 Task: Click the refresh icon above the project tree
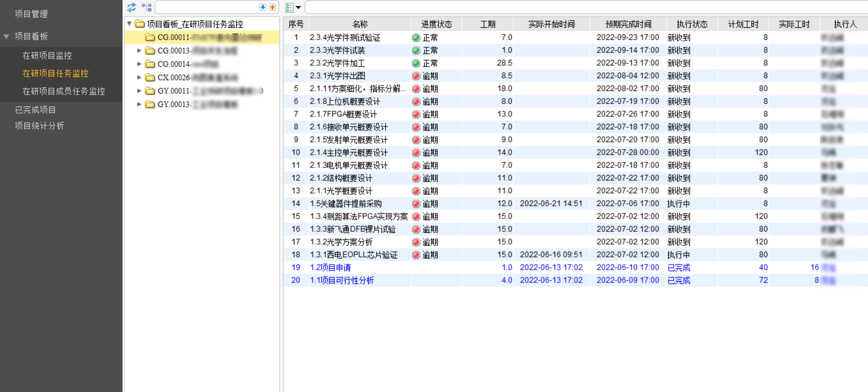(131, 7)
